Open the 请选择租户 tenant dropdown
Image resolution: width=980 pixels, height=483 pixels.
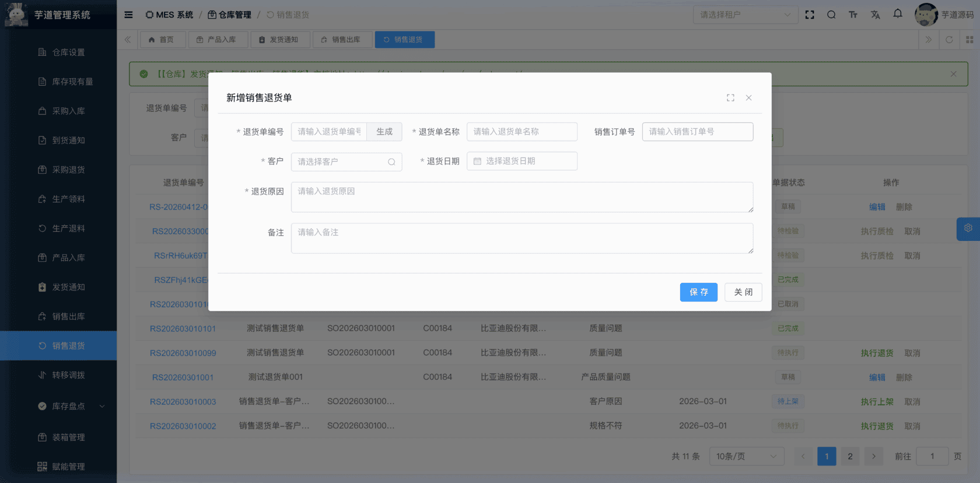(x=745, y=15)
